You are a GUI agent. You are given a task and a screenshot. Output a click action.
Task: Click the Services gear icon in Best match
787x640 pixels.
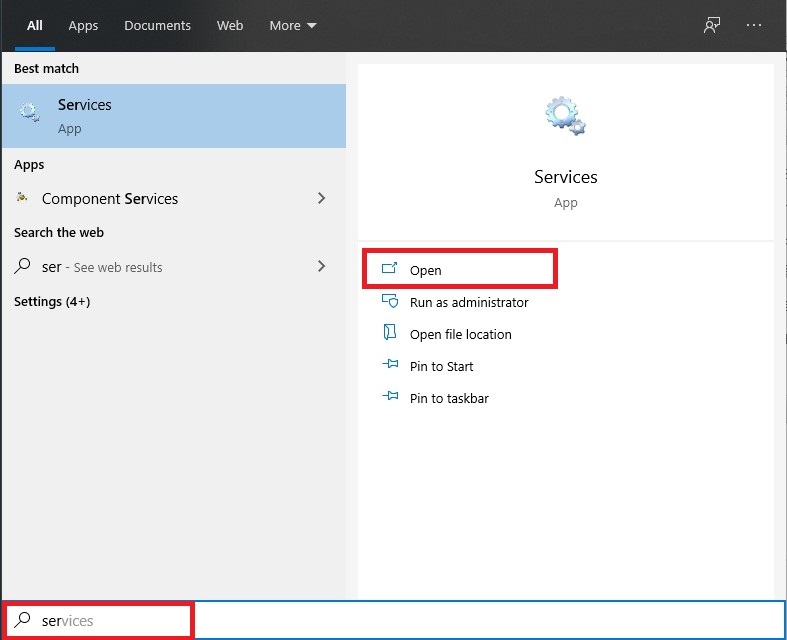pos(29,112)
